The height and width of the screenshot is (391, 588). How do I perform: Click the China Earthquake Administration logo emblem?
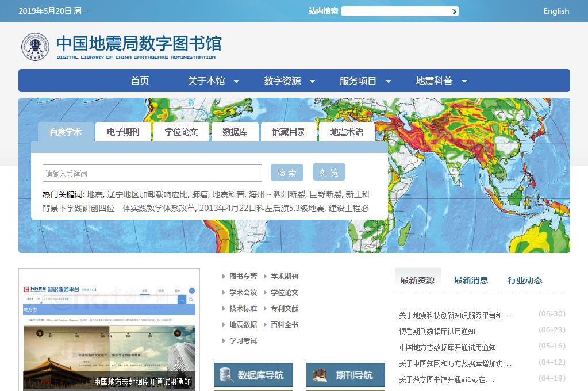click(x=35, y=47)
